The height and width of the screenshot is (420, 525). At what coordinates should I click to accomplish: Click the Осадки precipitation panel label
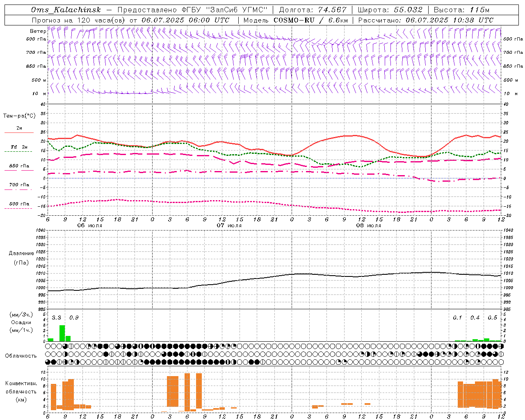21,322
